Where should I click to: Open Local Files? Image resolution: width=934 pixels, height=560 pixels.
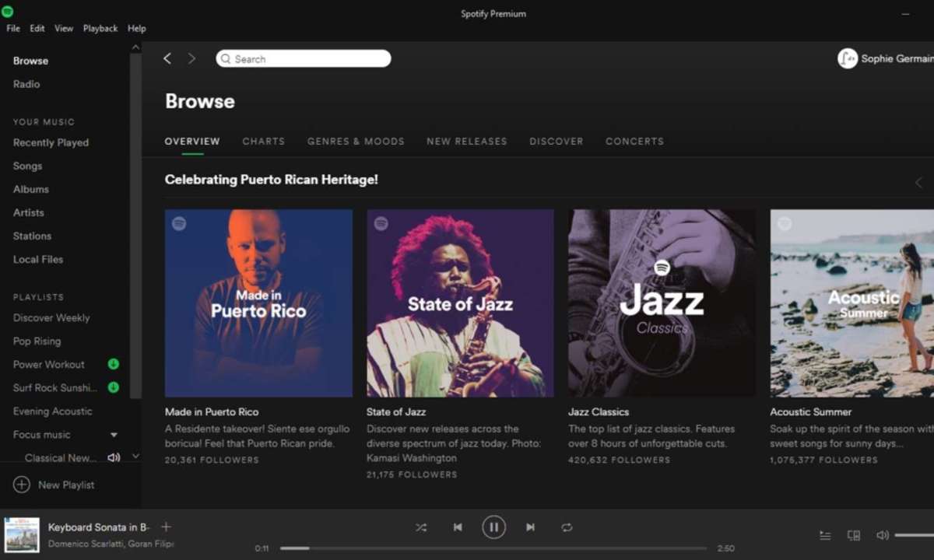click(x=38, y=259)
